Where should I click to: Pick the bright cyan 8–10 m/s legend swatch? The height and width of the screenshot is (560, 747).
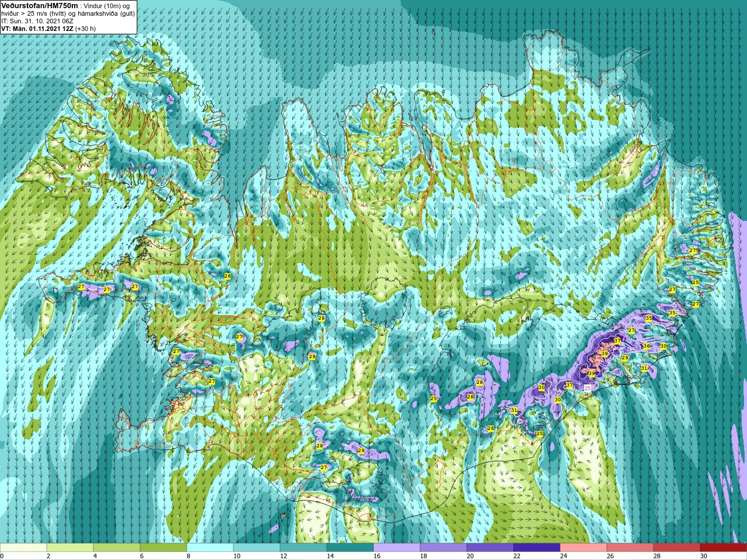[210, 548]
